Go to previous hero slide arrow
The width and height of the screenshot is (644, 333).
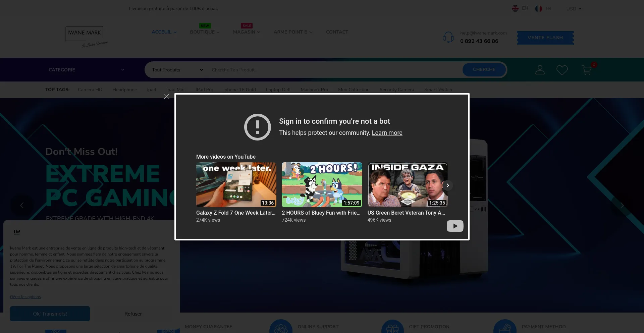22,205
